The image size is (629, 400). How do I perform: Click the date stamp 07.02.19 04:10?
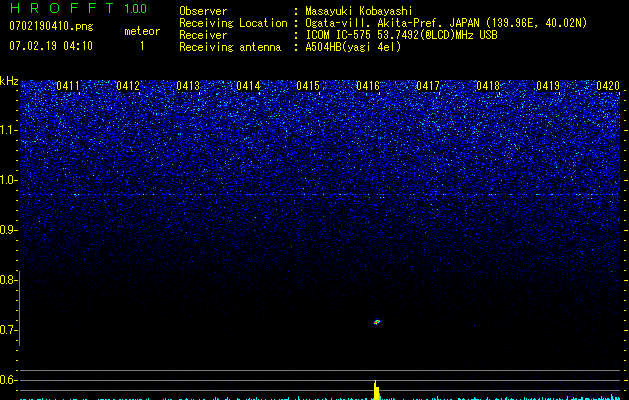coord(51,46)
